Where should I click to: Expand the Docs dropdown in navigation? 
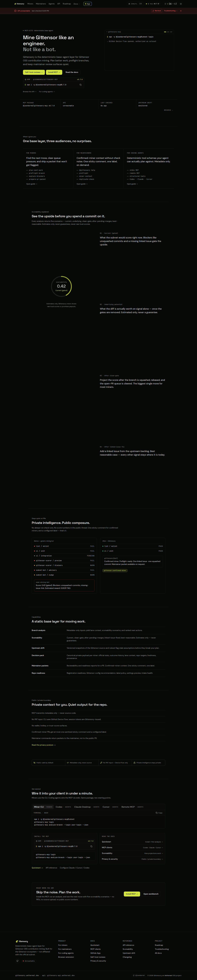click(x=76, y=4)
